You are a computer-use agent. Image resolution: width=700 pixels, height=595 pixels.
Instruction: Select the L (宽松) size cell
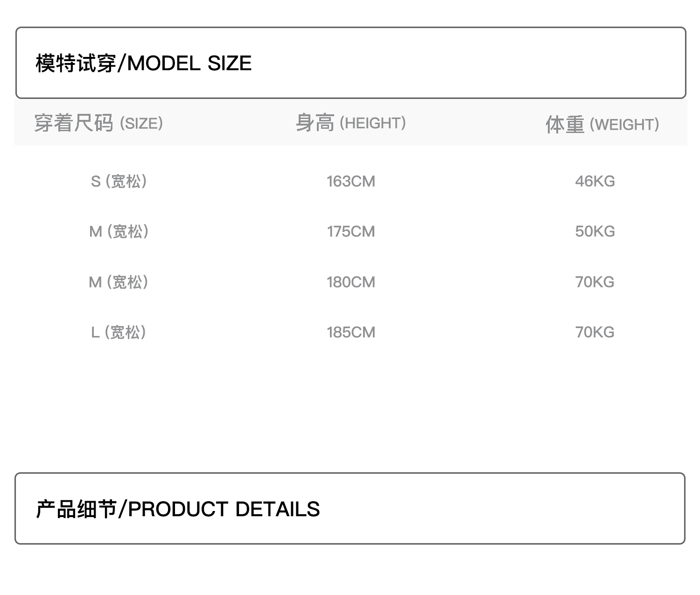[x=119, y=332]
